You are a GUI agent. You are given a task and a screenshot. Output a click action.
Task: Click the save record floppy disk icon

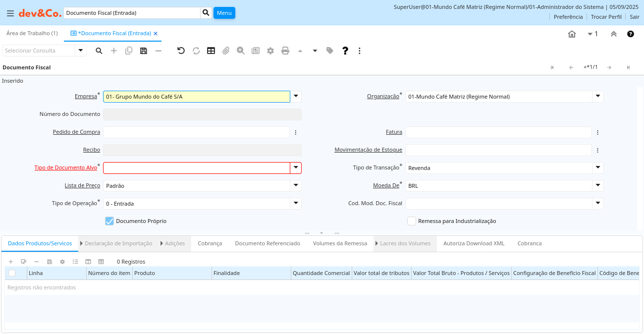pyautogui.click(x=144, y=51)
